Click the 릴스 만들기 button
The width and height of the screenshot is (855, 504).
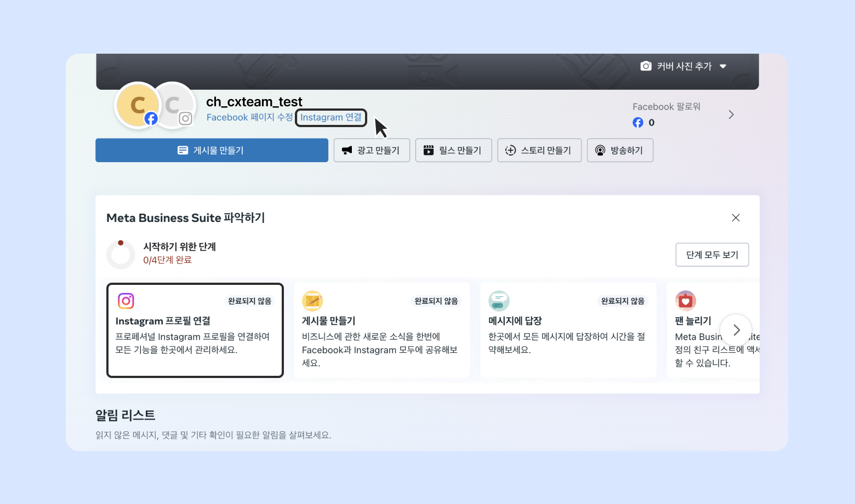(x=453, y=150)
